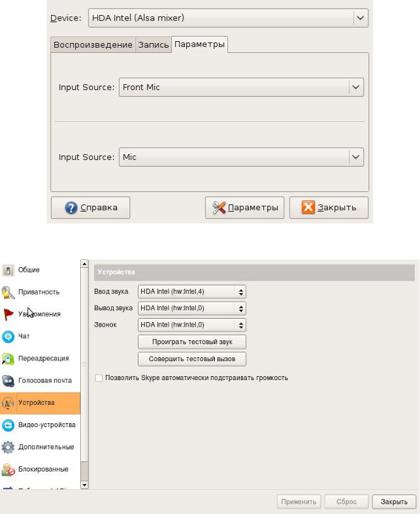
Task: Select Видео-устройства in the options list
Action: (40, 425)
